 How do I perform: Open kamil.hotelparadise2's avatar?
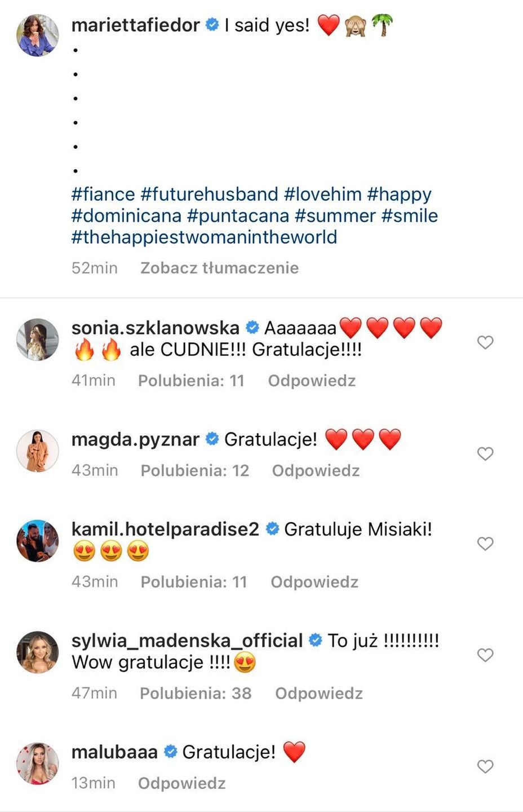point(38,541)
